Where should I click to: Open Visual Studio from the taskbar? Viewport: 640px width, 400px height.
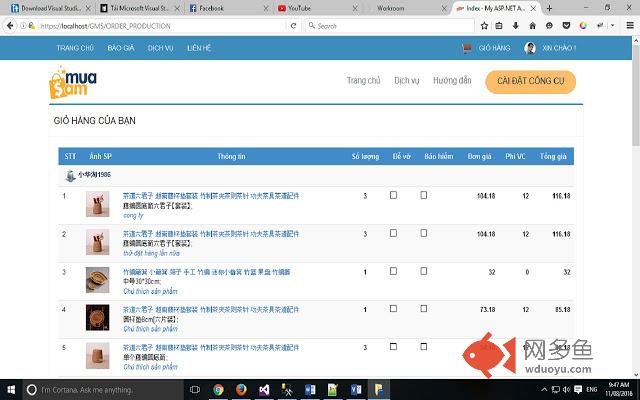tap(264, 390)
